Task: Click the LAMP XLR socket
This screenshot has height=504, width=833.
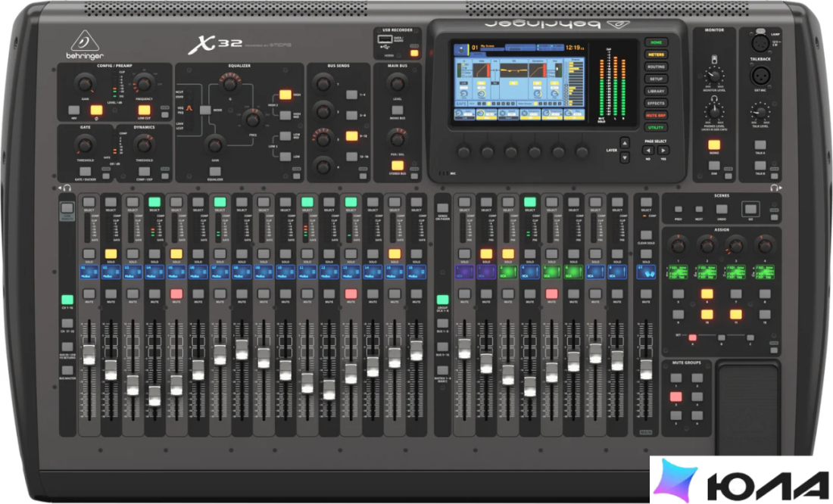Action: coord(760,43)
